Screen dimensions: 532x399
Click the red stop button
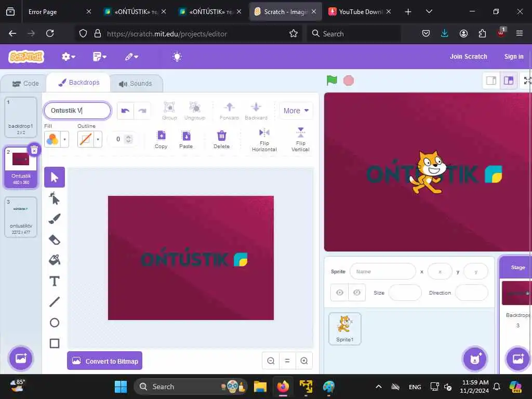click(349, 81)
